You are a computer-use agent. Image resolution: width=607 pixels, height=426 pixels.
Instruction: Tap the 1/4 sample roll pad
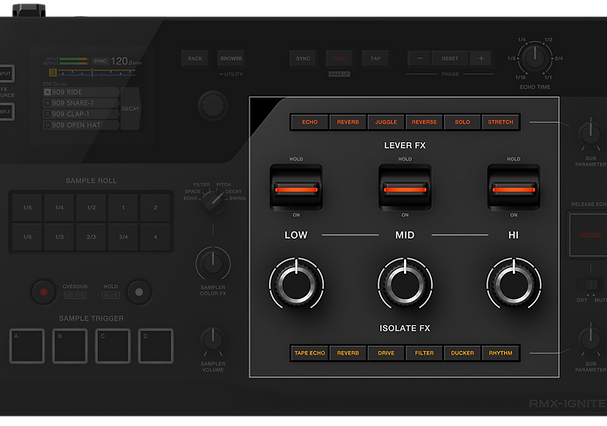click(59, 208)
